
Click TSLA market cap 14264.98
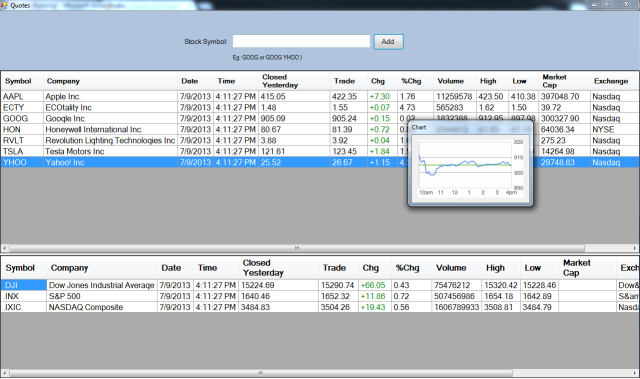564,151
